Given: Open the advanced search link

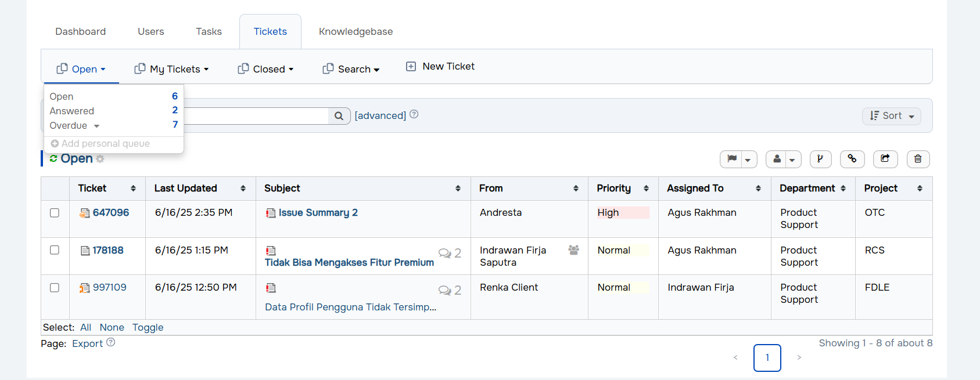Looking at the screenshot, I should point(380,115).
